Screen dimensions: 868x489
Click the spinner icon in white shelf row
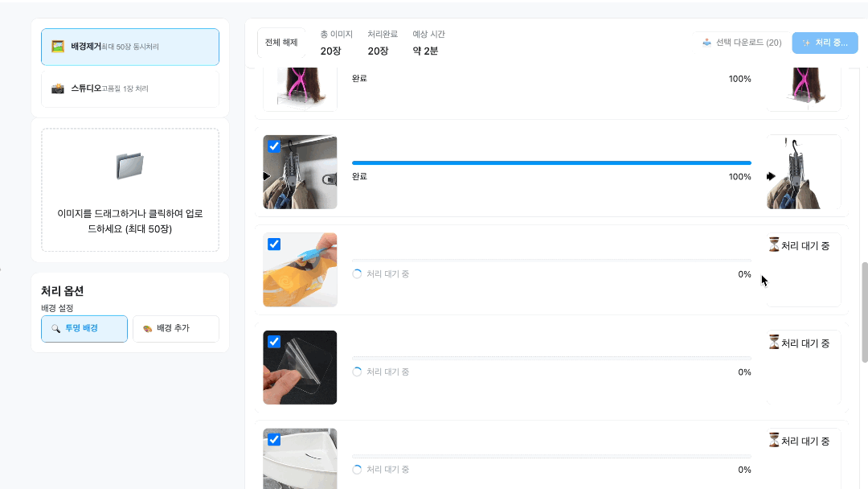(357, 470)
